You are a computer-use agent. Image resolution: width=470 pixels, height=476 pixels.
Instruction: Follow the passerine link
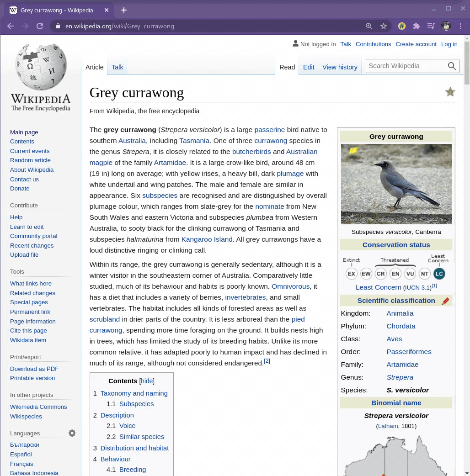tap(269, 130)
